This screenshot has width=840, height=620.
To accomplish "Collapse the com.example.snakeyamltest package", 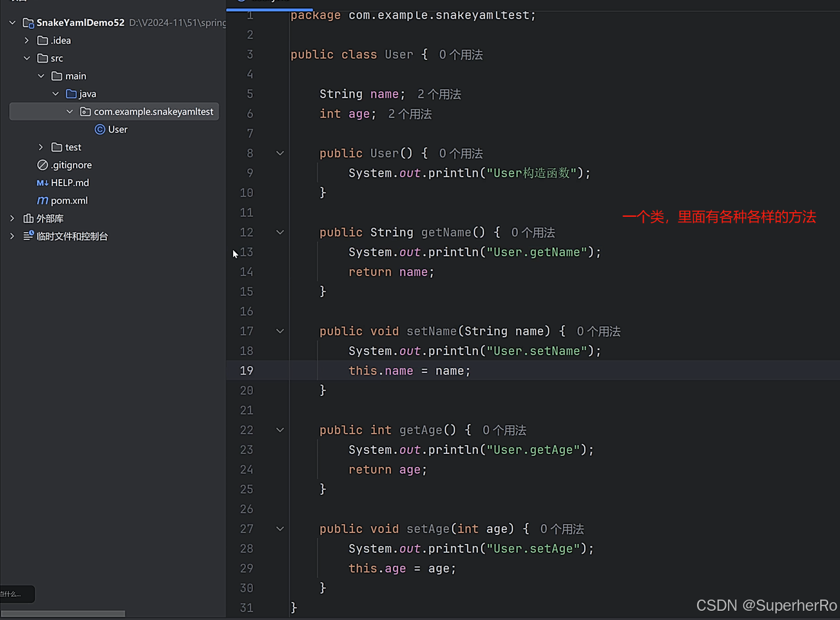I will tap(70, 111).
